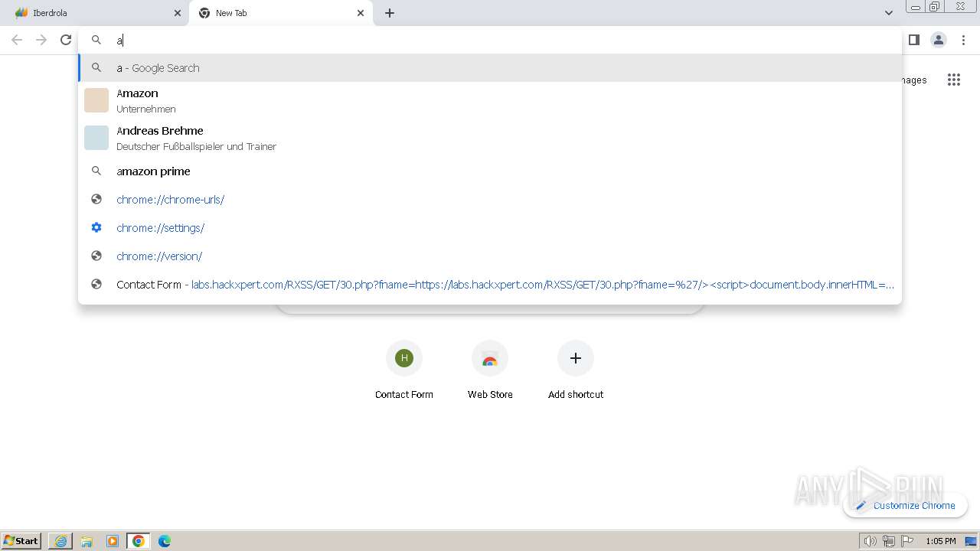Click the globe icon beside chrome://chrome-urls/
Image resolution: width=980 pixels, height=551 pixels.
(96, 199)
